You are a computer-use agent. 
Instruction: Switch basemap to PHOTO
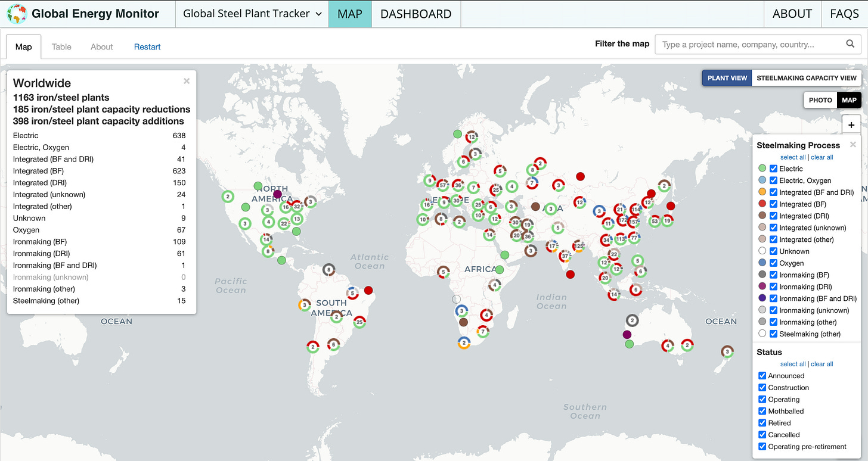pos(820,100)
